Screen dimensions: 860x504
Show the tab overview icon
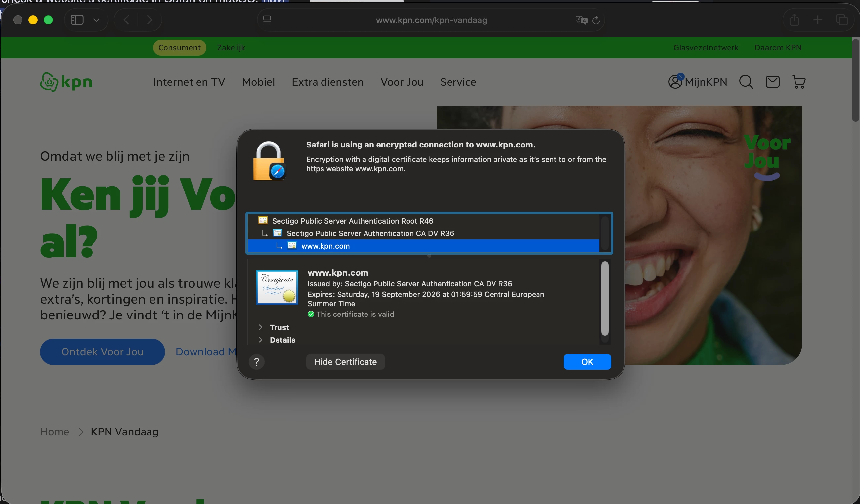tap(841, 20)
